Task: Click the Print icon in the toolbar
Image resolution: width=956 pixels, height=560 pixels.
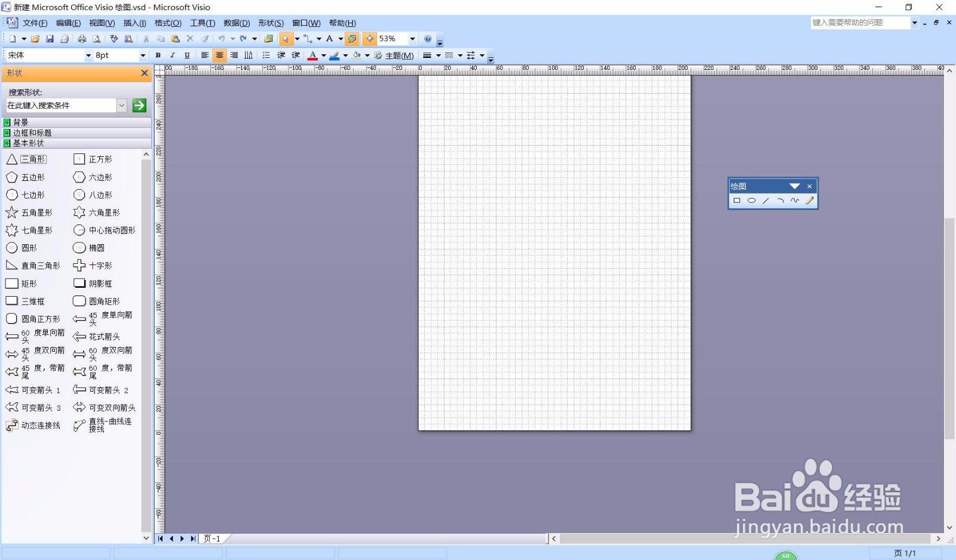Action: click(x=82, y=39)
